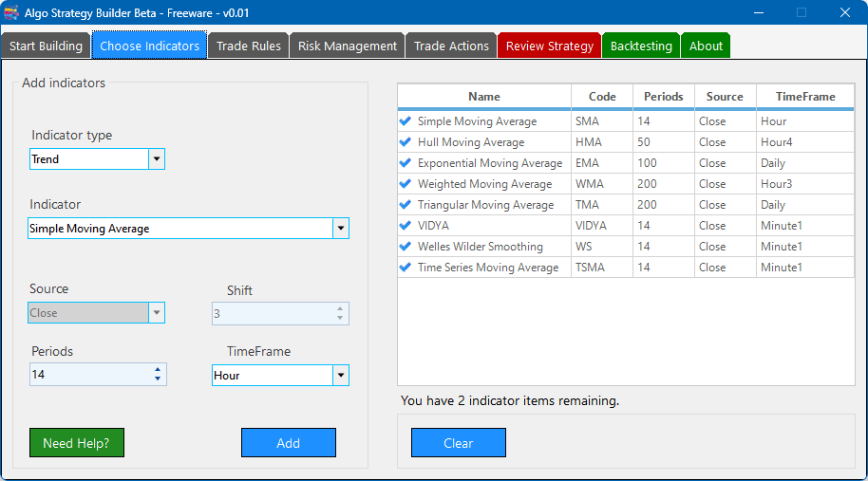
Task: Sort the list by Name column header
Action: click(483, 97)
